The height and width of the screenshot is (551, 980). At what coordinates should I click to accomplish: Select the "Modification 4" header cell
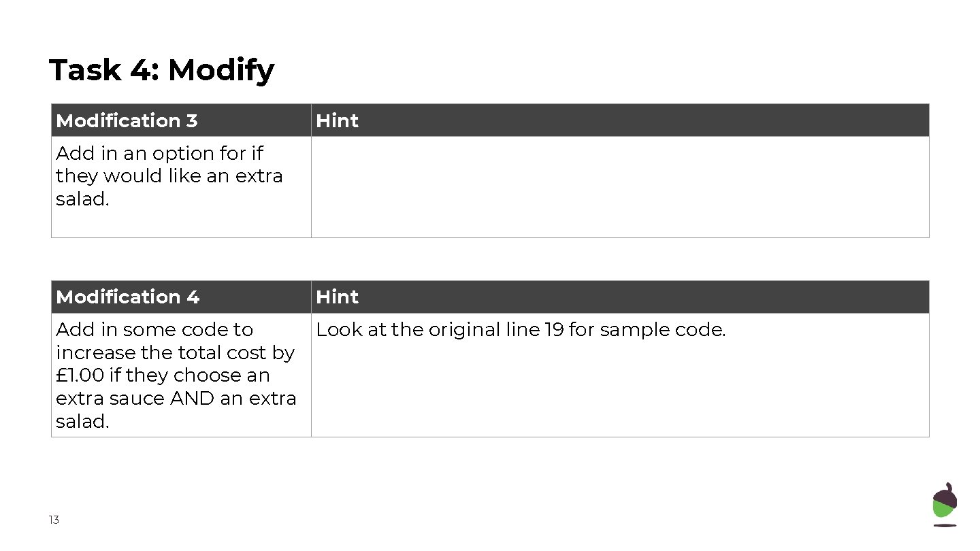tap(127, 297)
